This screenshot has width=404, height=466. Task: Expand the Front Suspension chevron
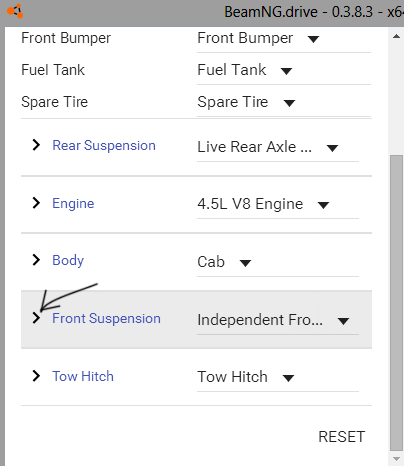(x=36, y=318)
